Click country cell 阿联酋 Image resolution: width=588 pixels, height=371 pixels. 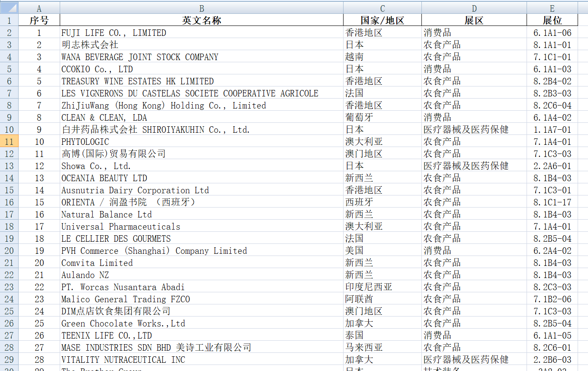pyautogui.click(x=382, y=299)
